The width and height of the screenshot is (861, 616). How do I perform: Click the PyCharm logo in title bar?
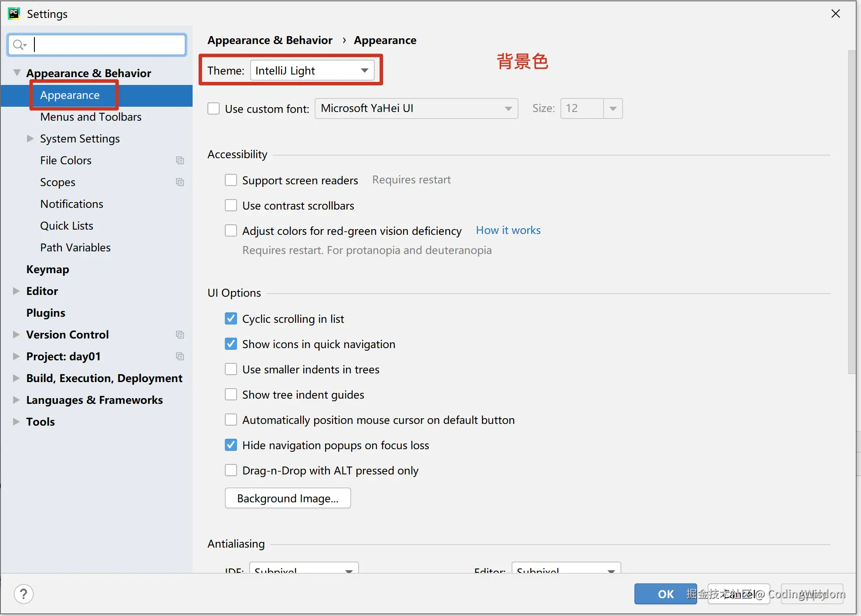click(14, 14)
